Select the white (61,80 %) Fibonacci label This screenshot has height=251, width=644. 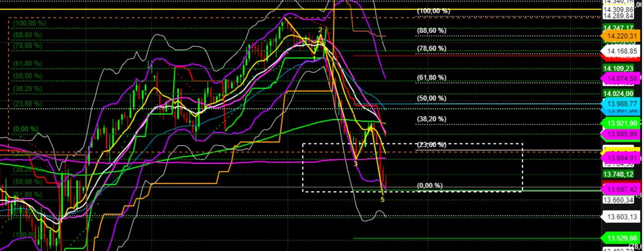pyautogui.click(x=431, y=77)
